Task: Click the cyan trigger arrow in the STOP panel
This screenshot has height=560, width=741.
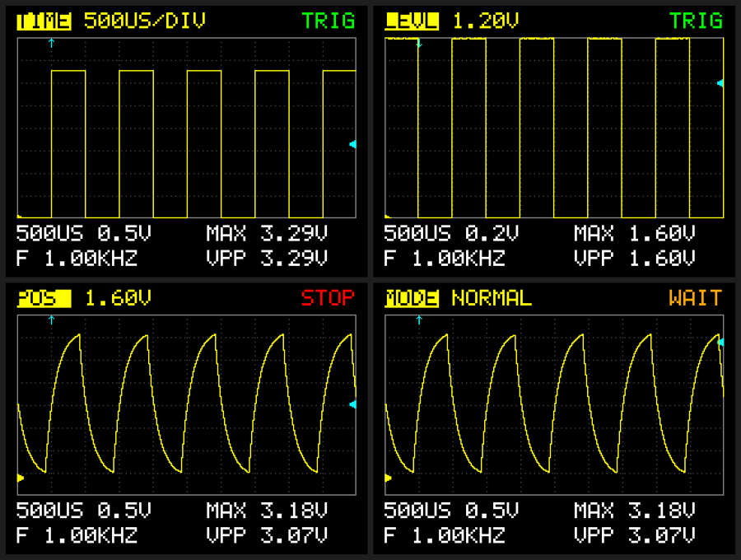Action: click(52, 320)
